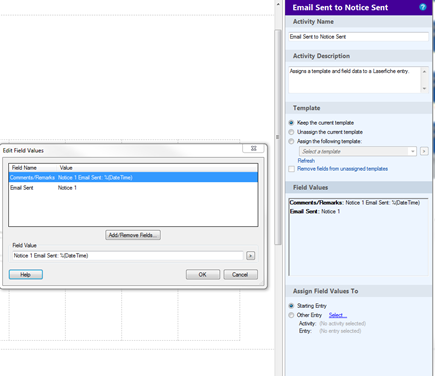Image resolution: width=435 pixels, height=376 pixels.
Task: Select the Email Sent field row
Action: [133, 188]
